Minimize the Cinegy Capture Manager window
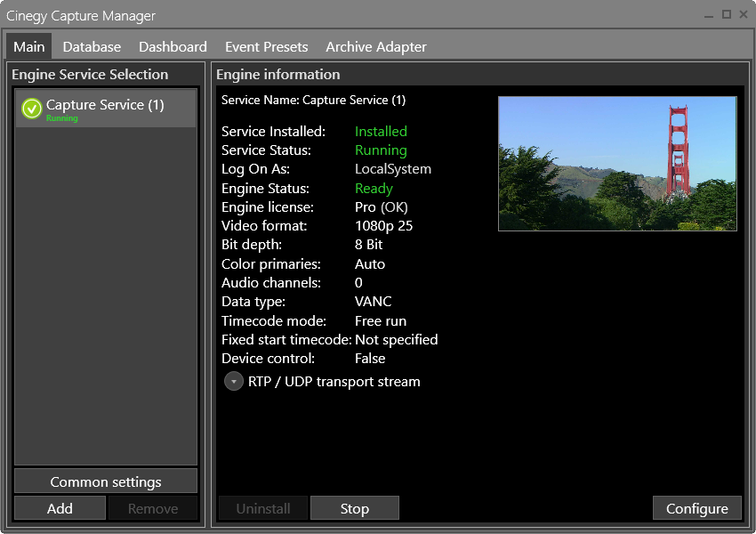This screenshot has height=534, width=756. [708, 15]
